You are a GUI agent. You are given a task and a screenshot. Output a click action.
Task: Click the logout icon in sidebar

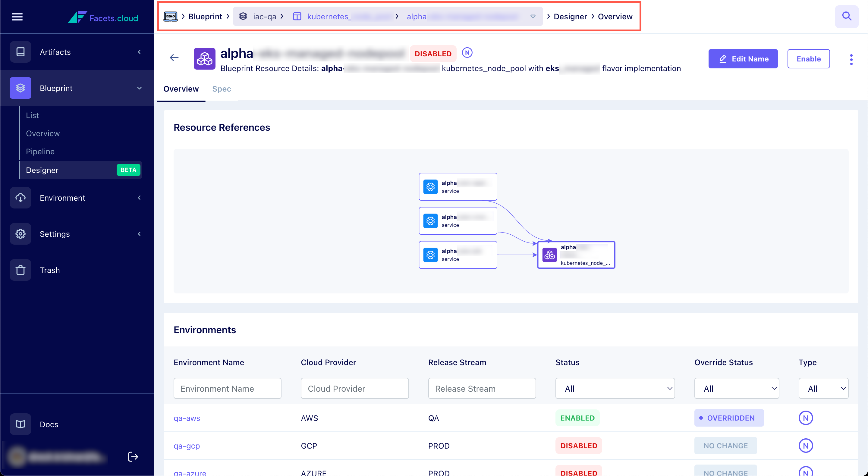click(x=133, y=456)
